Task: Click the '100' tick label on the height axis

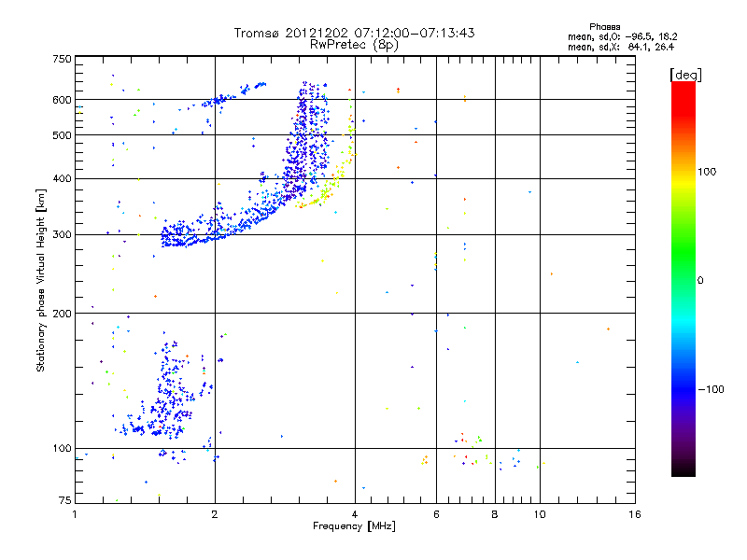Action: tap(62, 449)
